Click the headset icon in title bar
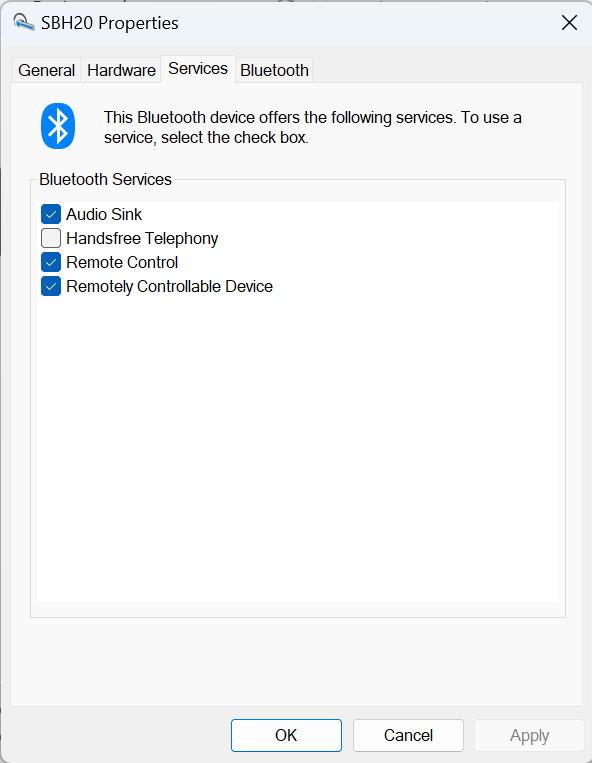This screenshot has width=592, height=763. (x=23, y=22)
